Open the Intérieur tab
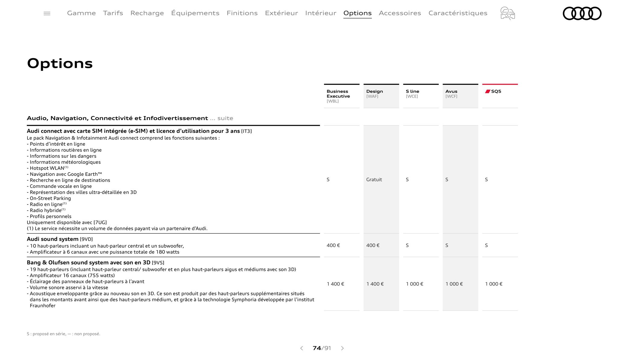 tap(321, 13)
